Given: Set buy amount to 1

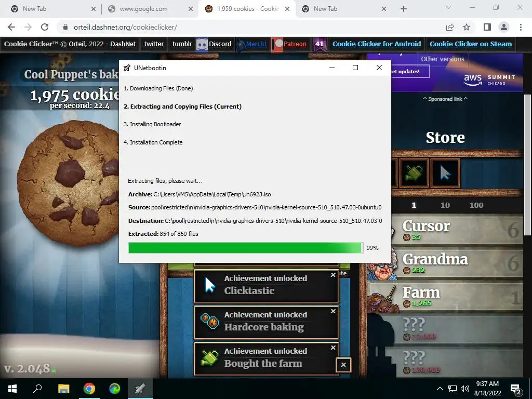Looking at the screenshot, I should tap(414, 205).
